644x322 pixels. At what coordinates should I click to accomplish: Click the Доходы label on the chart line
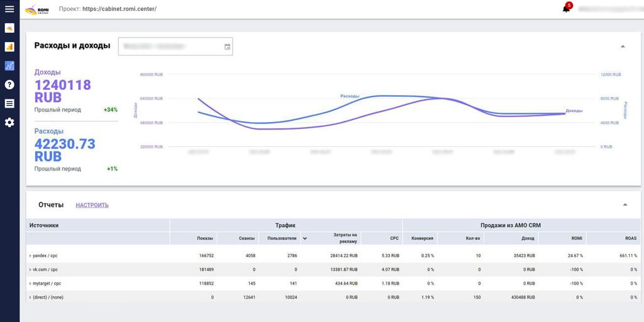(x=574, y=111)
